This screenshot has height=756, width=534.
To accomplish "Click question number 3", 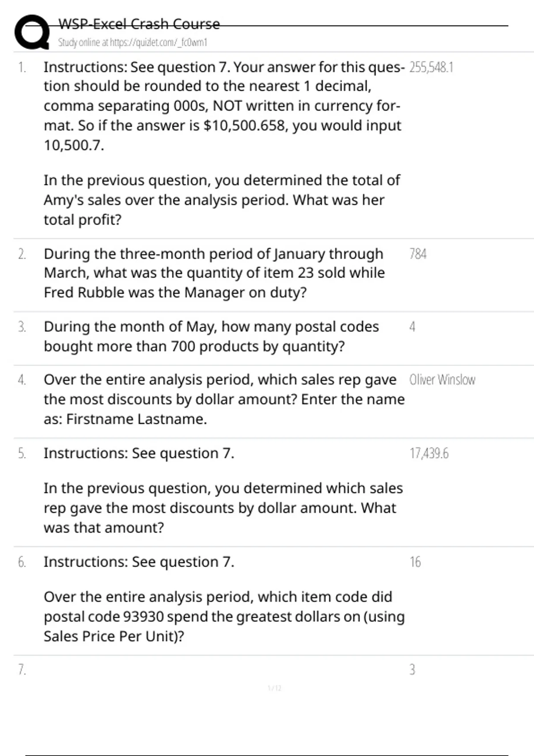I will pyautogui.click(x=22, y=327).
